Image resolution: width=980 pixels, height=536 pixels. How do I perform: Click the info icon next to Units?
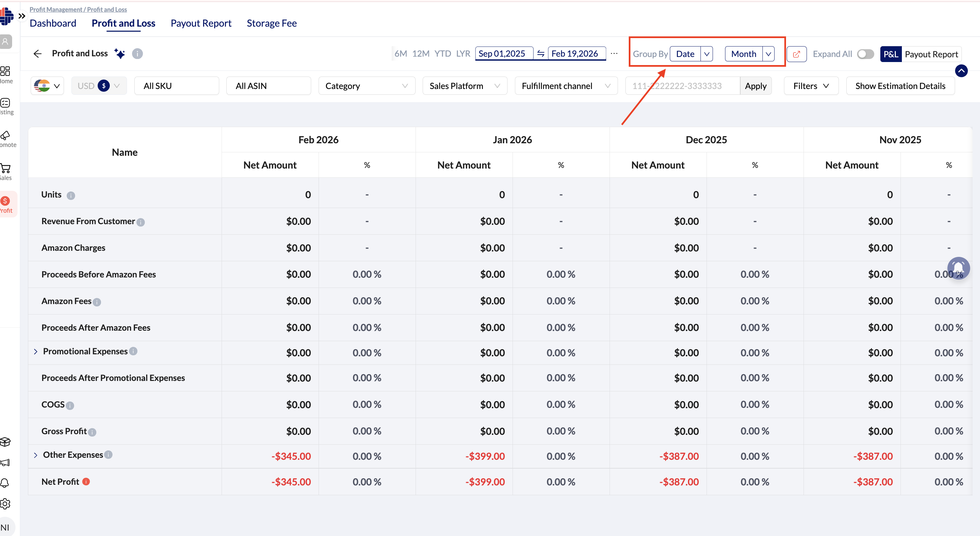pyautogui.click(x=71, y=196)
